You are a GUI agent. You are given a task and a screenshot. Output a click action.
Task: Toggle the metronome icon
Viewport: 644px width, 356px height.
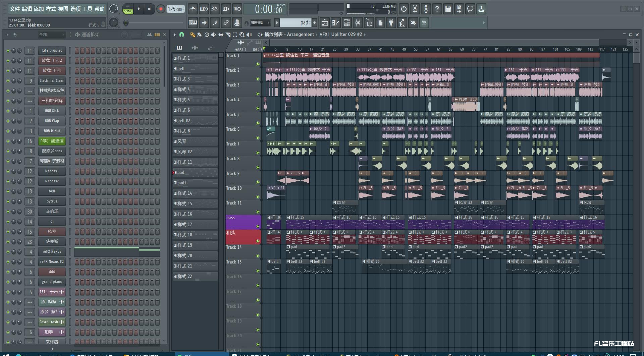click(193, 9)
